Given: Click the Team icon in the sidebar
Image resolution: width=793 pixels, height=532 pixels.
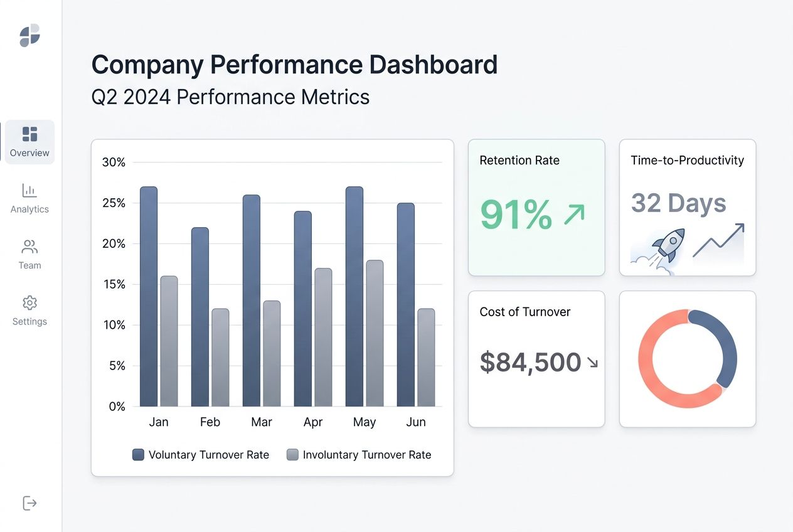Looking at the screenshot, I should click(29, 246).
